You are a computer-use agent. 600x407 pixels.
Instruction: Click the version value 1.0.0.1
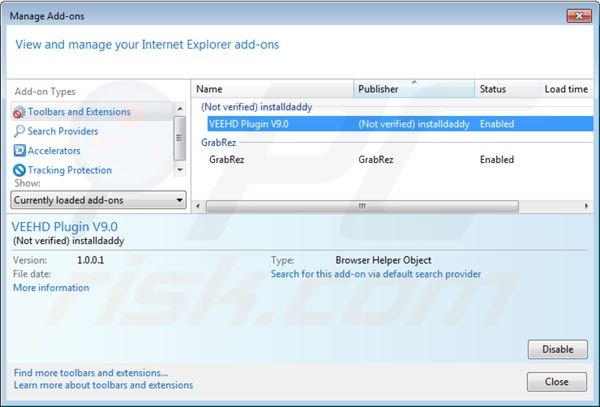(x=90, y=260)
